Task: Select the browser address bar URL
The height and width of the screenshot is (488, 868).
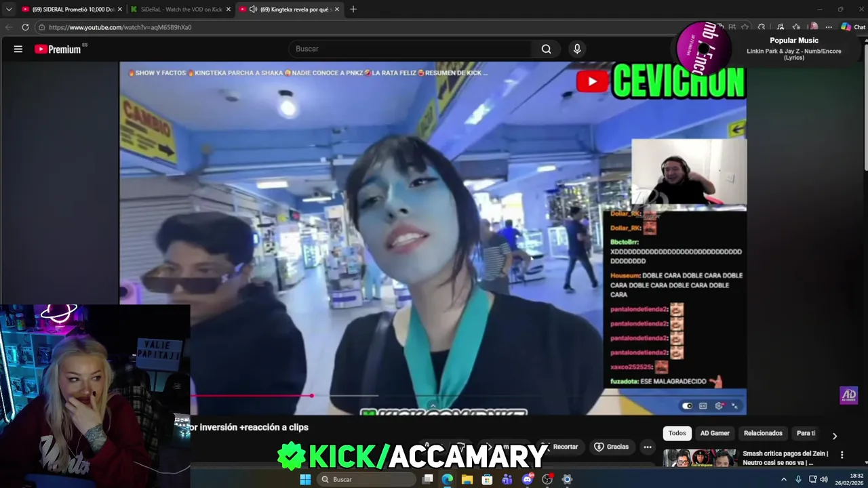Action: [x=120, y=27]
